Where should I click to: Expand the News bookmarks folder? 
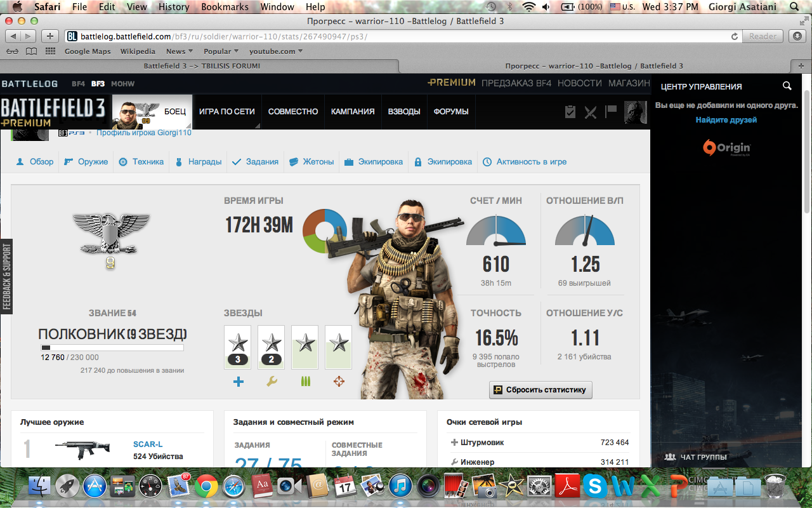pyautogui.click(x=180, y=51)
